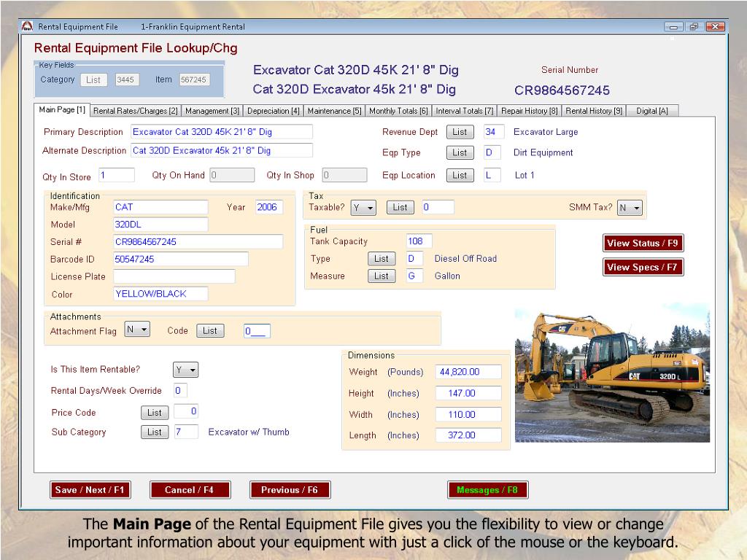This screenshot has width=747, height=560.
Task: Click the Year field showing 2006
Action: tap(269, 207)
